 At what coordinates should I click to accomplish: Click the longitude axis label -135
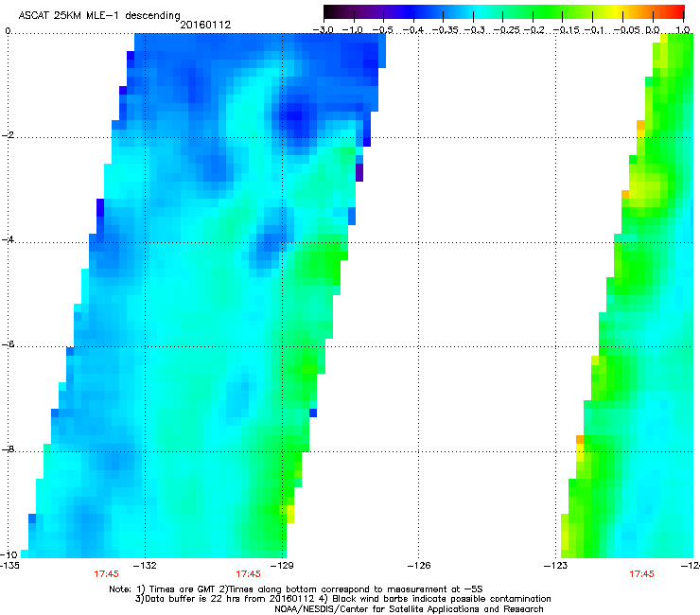tap(9, 566)
